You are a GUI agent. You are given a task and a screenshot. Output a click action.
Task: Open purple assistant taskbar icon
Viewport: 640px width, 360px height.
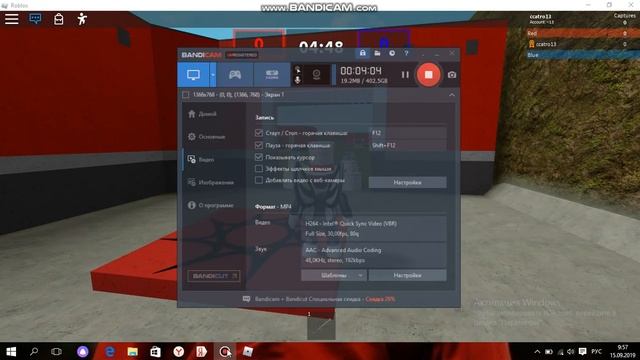(82, 351)
